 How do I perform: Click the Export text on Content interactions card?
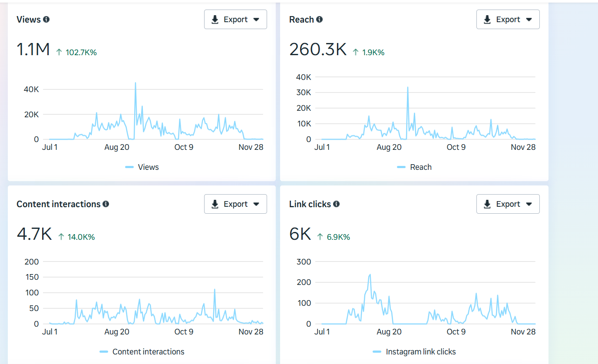[x=235, y=204]
